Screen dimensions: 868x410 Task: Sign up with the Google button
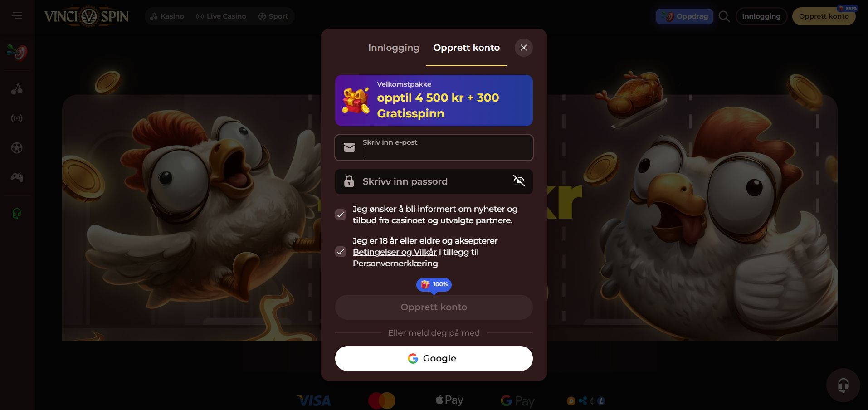[434, 358]
